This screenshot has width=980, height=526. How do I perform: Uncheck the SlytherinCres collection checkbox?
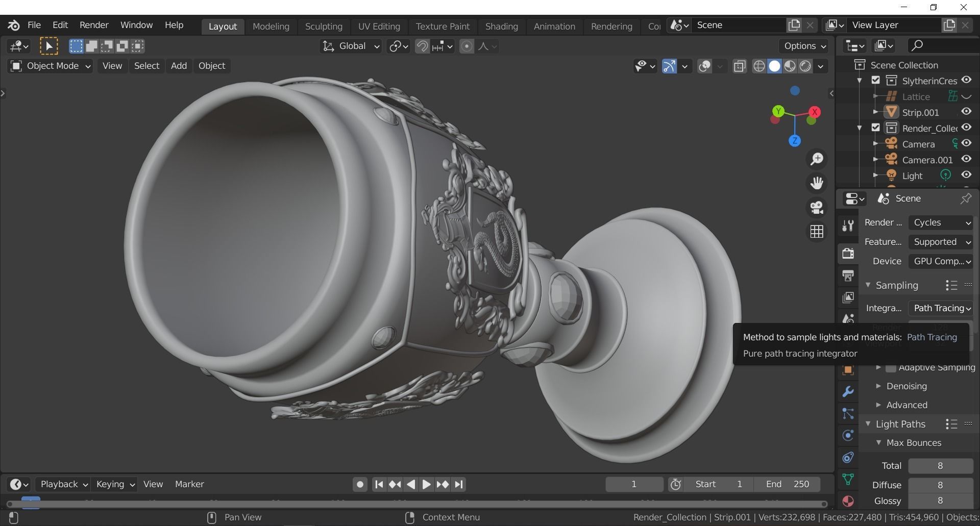pyautogui.click(x=876, y=81)
